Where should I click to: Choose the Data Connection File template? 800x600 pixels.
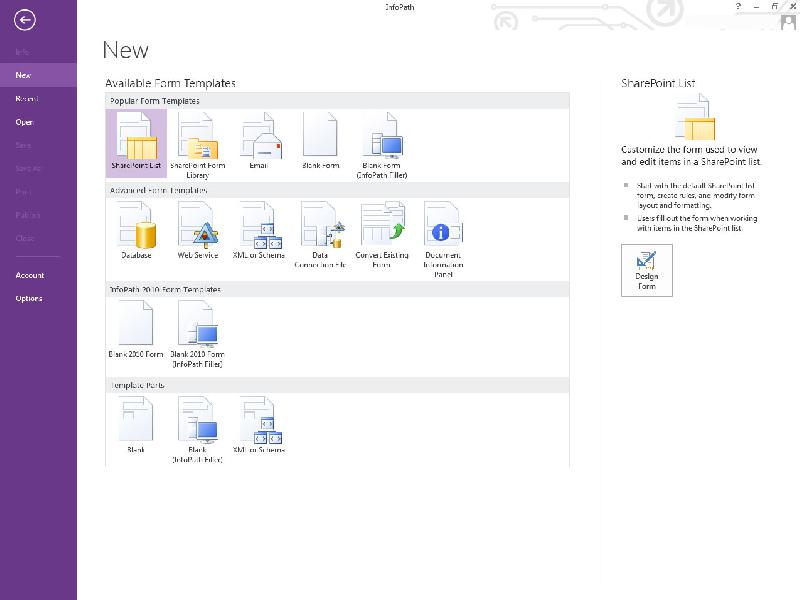(320, 235)
